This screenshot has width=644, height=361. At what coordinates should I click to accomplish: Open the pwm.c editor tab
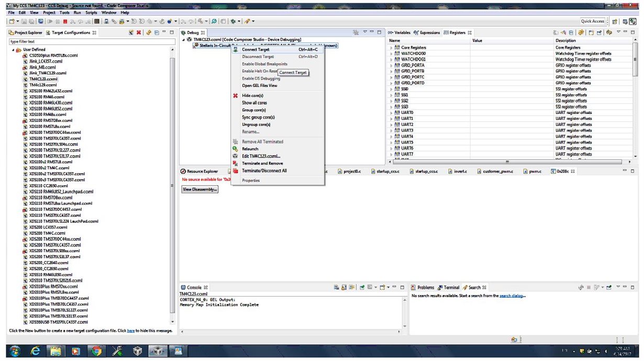pos(531,171)
